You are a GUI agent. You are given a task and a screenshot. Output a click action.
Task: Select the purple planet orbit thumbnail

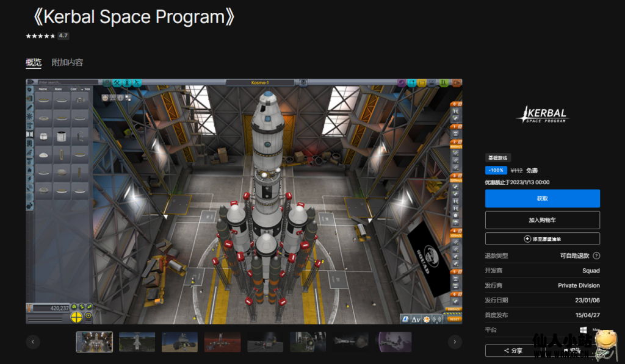(x=393, y=341)
